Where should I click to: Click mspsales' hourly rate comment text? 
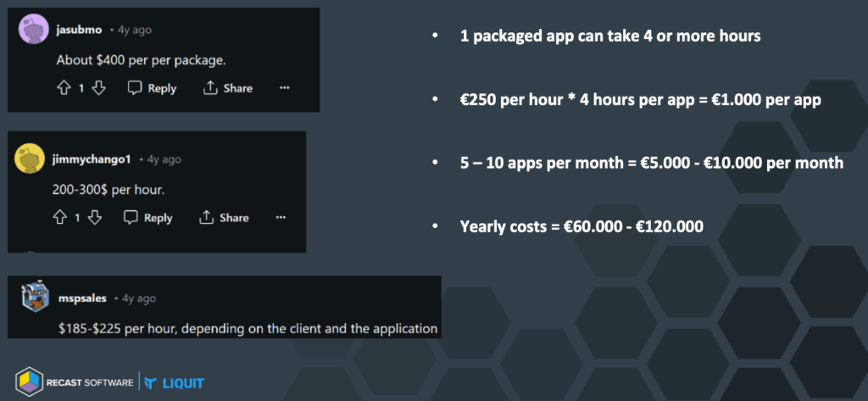pyautogui.click(x=248, y=327)
